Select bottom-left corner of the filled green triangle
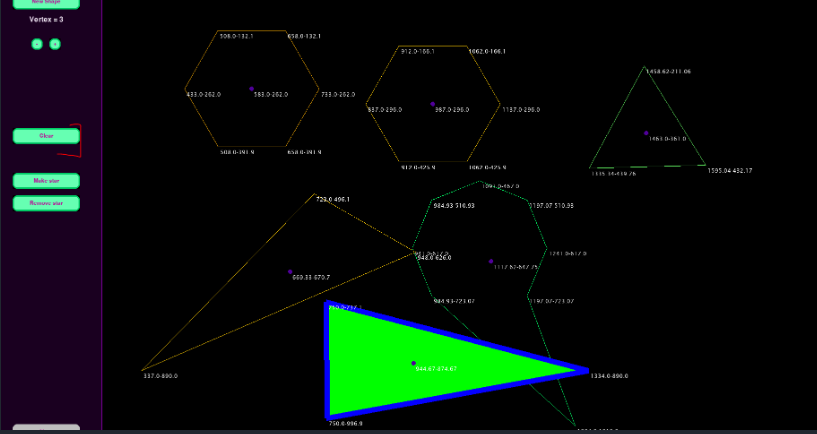The height and width of the screenshot is (434, 817). [x=328, y=412]
